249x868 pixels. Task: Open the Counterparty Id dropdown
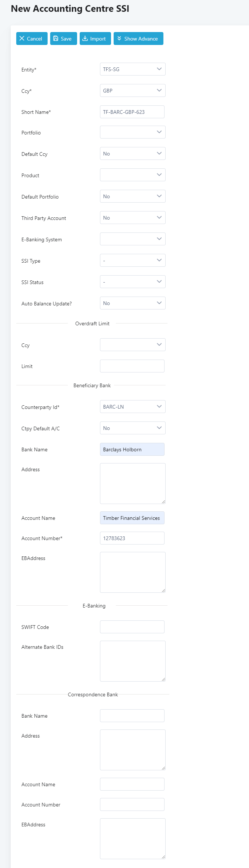[132, 407]
